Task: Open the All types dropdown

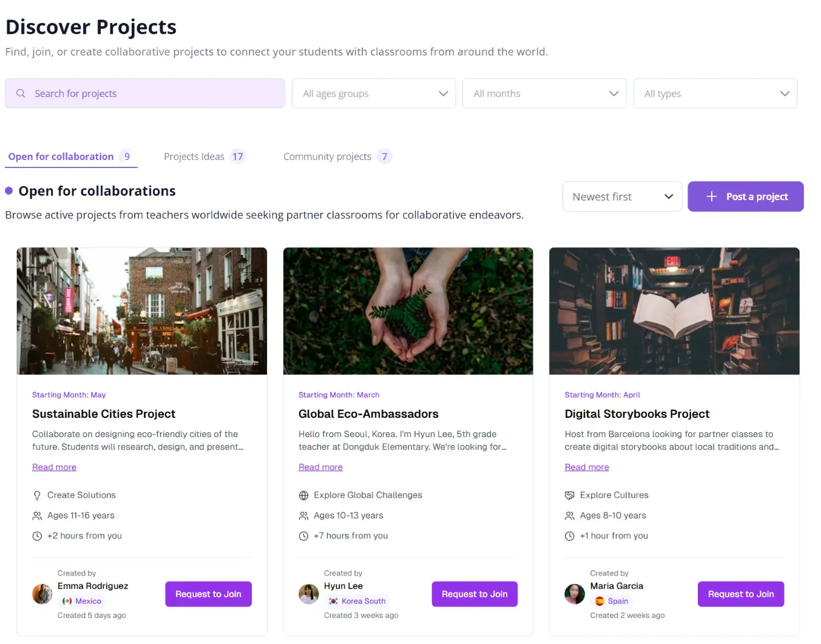Action: pos(715,93)
